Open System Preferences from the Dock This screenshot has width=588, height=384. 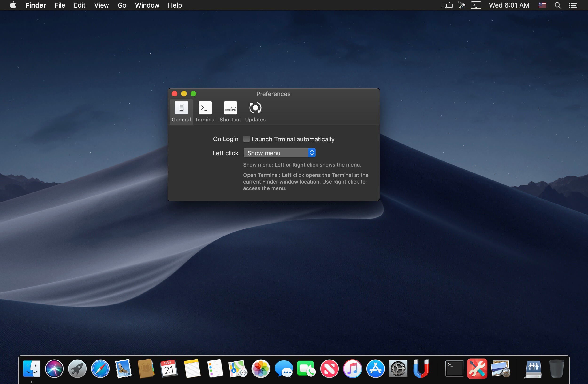[398, 369]
